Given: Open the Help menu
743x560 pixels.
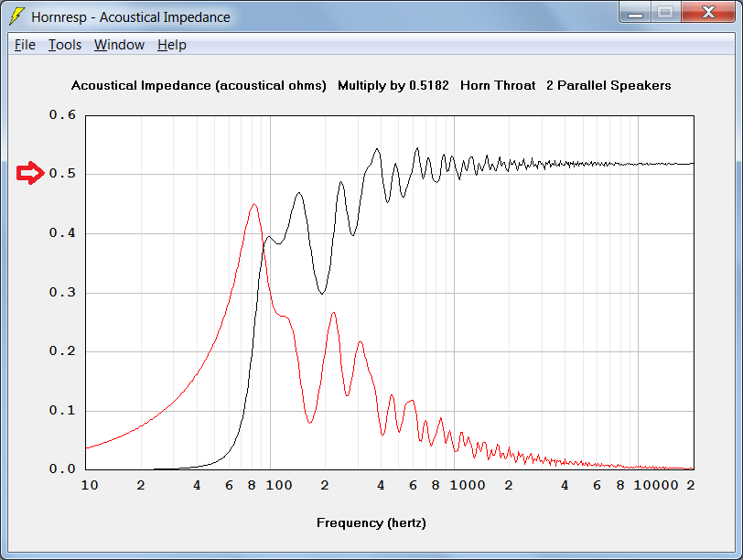Looking at the screenshot, I should pyautogui.click(x=171, y=45).
